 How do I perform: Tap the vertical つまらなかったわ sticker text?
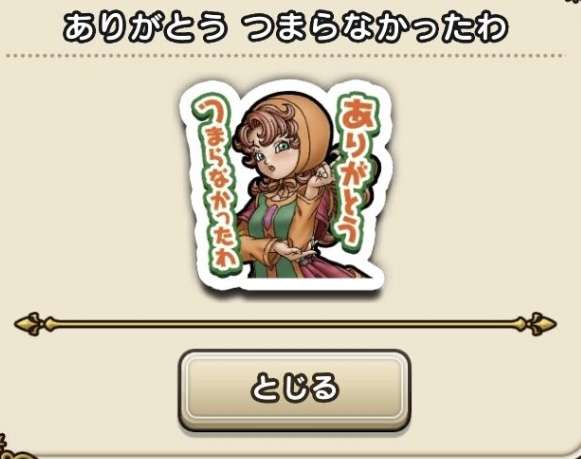pos(216,187)
